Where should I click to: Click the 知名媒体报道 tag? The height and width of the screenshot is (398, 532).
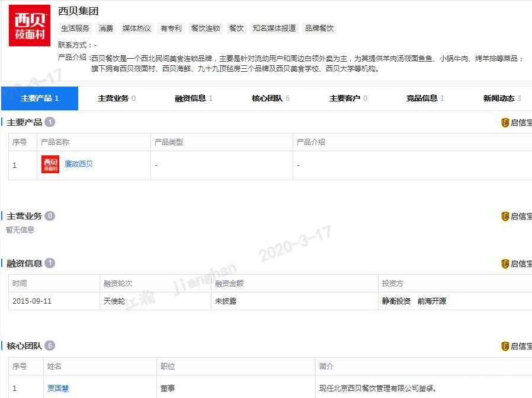(274, 28)
